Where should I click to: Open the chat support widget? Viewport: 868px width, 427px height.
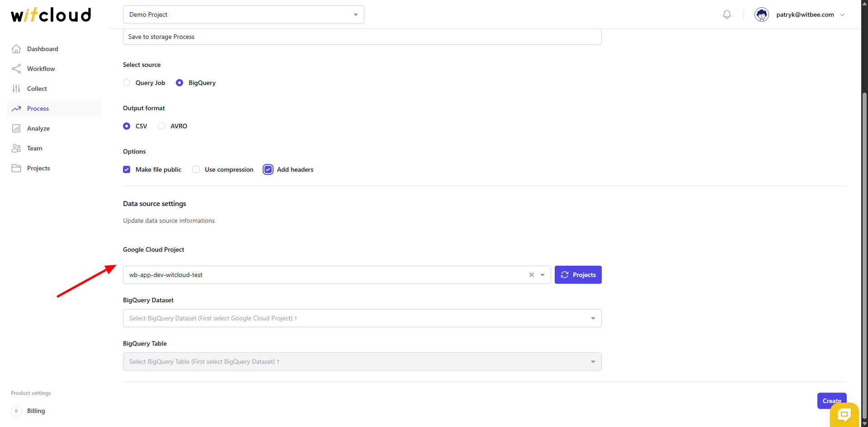pos(844,415)
